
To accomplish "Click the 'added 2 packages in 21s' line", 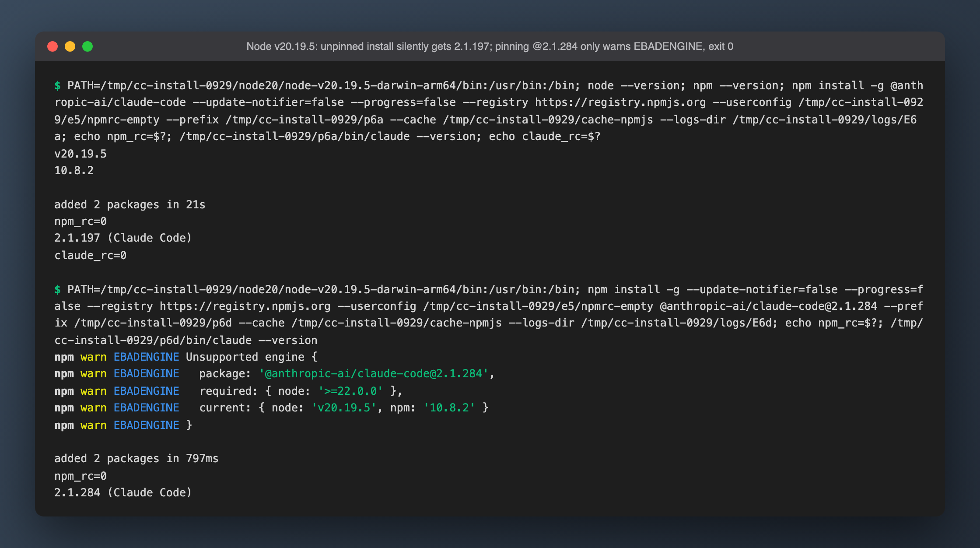I will (130, 205).
